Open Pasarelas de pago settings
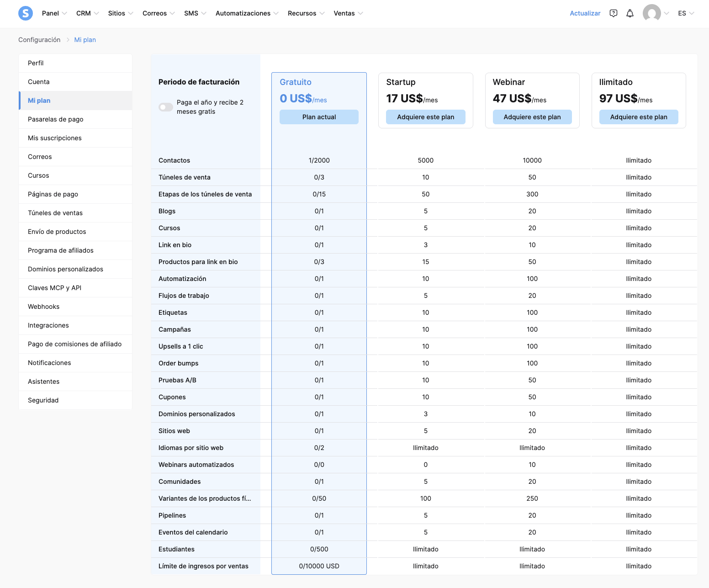Viewport: 709px width, 588px height. pyautogui.click(x=75, y=119)
